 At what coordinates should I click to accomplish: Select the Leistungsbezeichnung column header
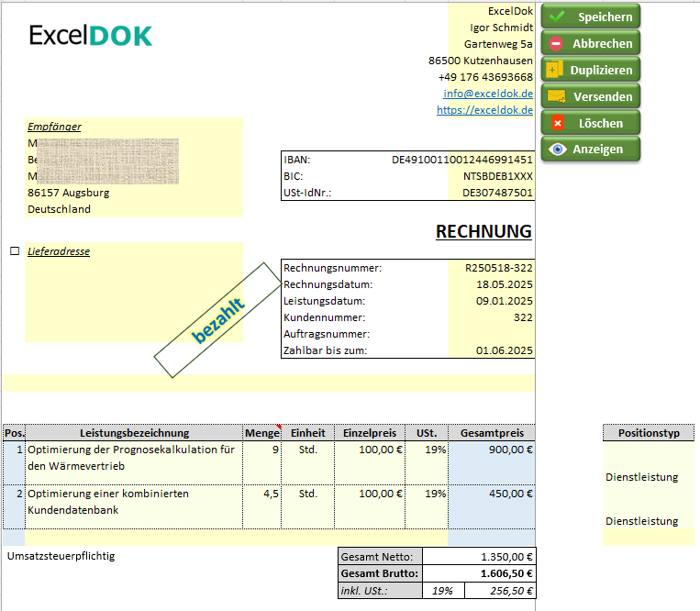click(134, 433)
